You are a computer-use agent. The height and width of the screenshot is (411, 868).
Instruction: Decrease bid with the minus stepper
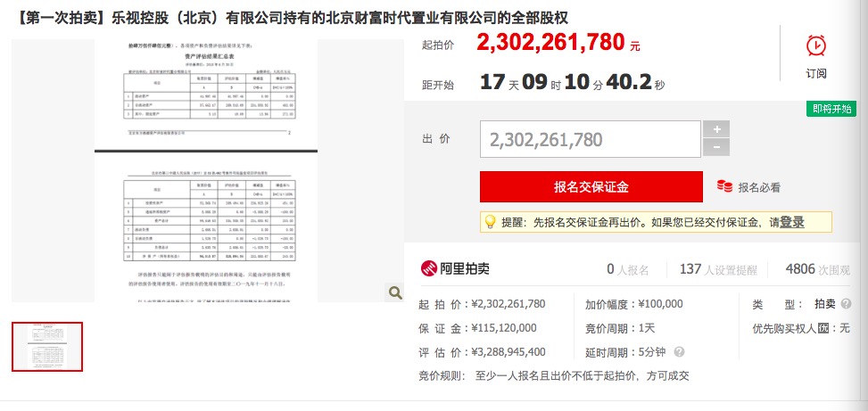(x=716, y=148)
